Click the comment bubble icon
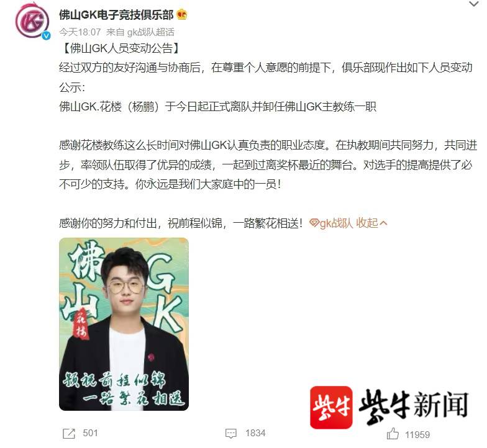The width and height of the screenshot is (487, 448). click(231, 433)
